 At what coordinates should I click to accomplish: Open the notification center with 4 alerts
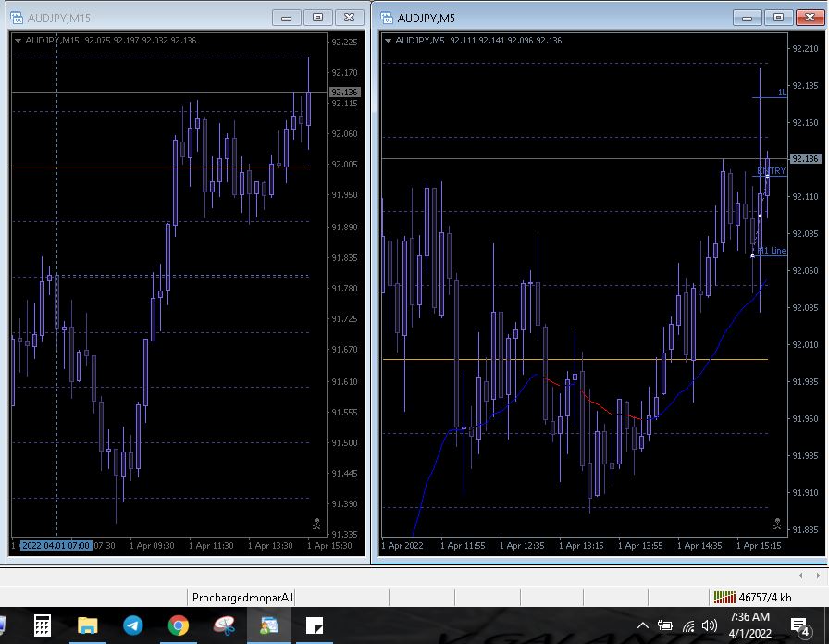click(x=798, y=626)
